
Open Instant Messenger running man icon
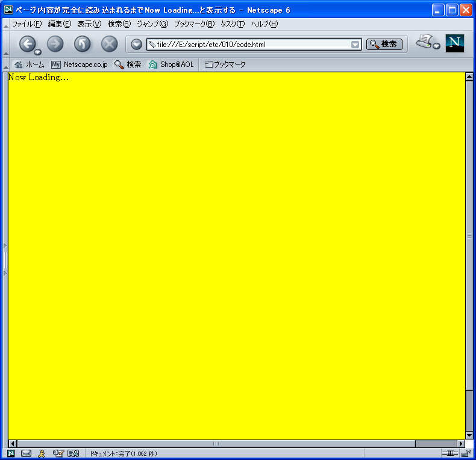(x=42, y=453)
